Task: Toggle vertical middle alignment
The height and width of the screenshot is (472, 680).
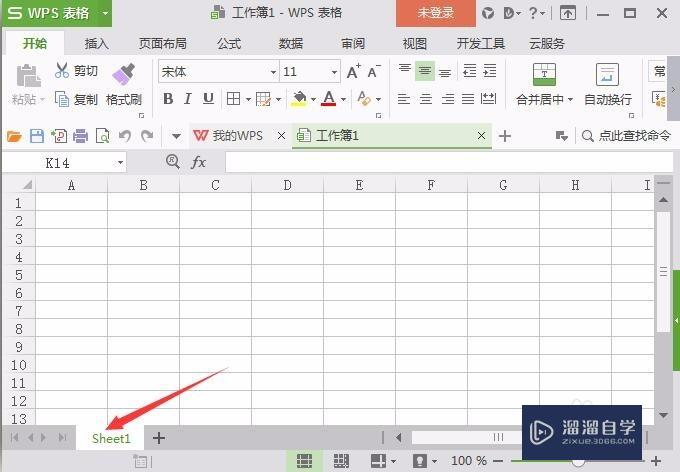Action: coord(425,71)
